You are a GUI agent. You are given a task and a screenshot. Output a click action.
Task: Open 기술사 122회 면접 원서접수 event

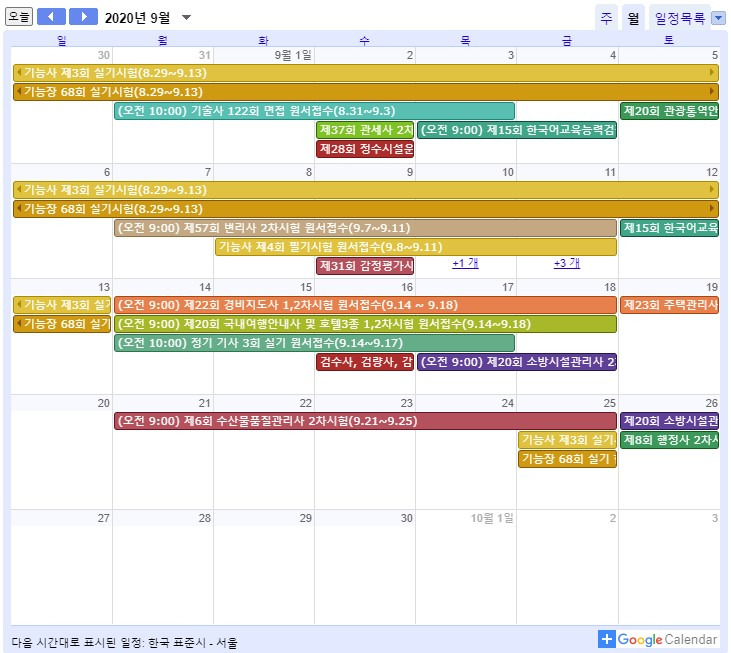(315, 111)
